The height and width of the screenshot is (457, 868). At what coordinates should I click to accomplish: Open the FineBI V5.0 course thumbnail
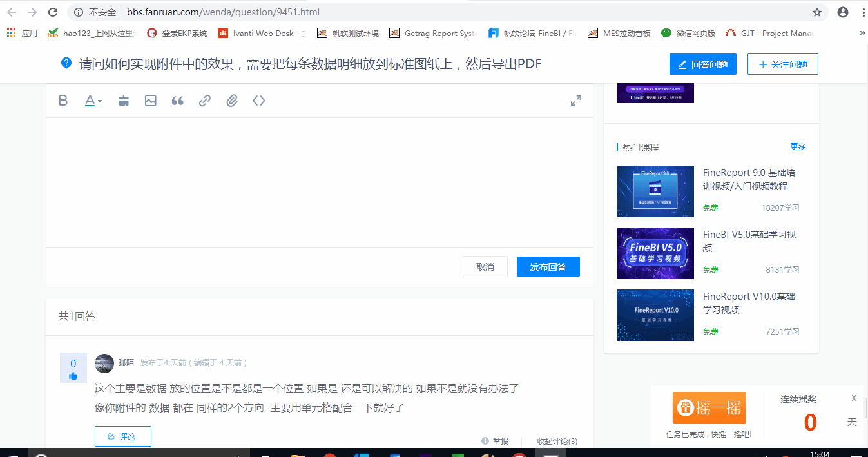click(x=655, y=253)
